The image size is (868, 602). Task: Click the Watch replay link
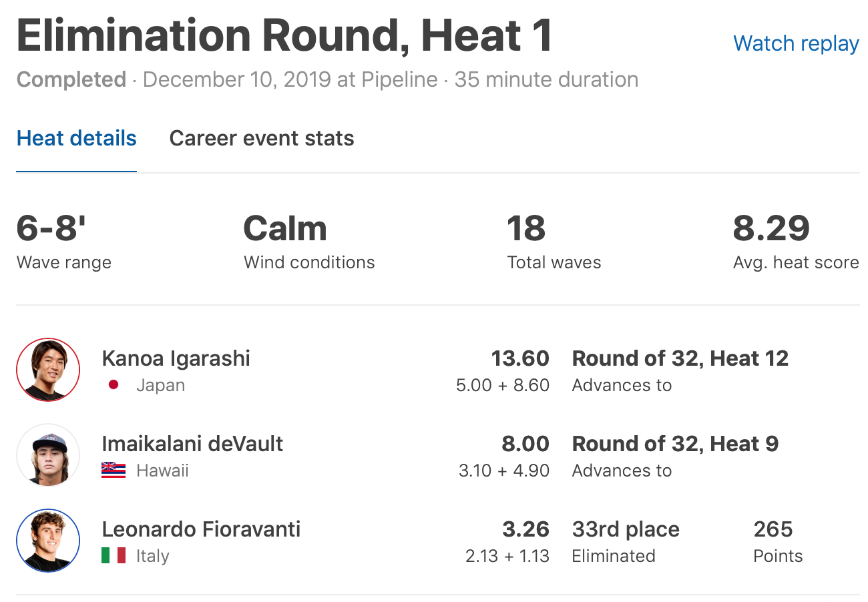(796, 43)
